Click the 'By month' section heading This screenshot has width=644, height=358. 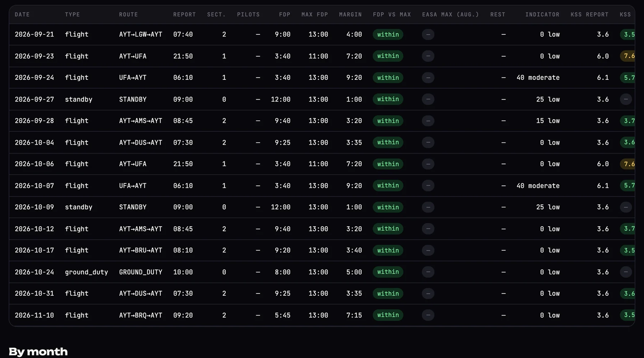click(38, 352)
